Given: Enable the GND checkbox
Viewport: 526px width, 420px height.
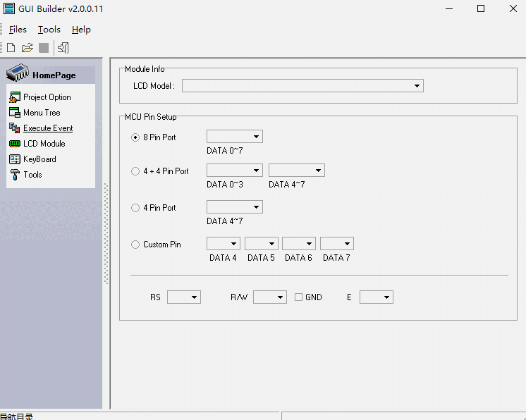Looking at the screenshot, I should click(x=298, y=297).
